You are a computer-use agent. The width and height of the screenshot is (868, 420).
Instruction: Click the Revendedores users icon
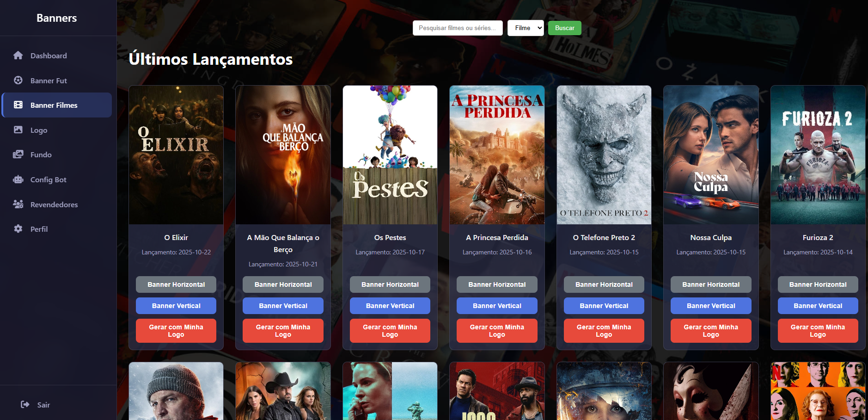point(18,204)
